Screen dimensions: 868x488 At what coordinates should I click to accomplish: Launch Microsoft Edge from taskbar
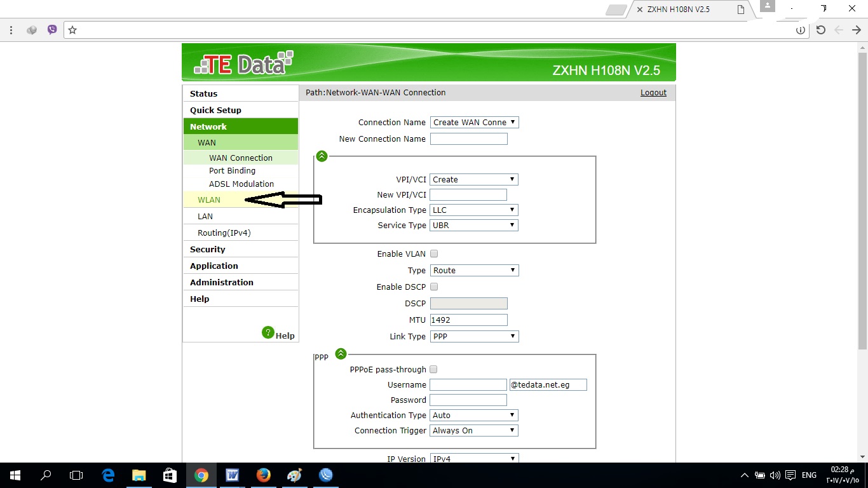click(108, 475)
